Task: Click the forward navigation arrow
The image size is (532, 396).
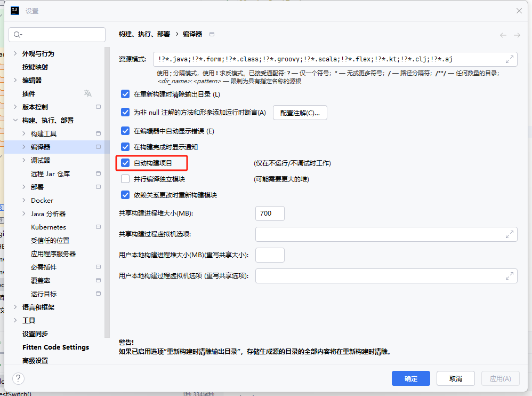Action: pyautogui.click(x=517, y=35)
